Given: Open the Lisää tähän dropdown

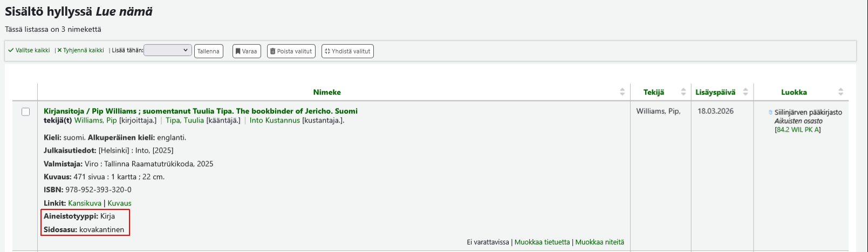Looking at the screenshot, I should 168,51.
